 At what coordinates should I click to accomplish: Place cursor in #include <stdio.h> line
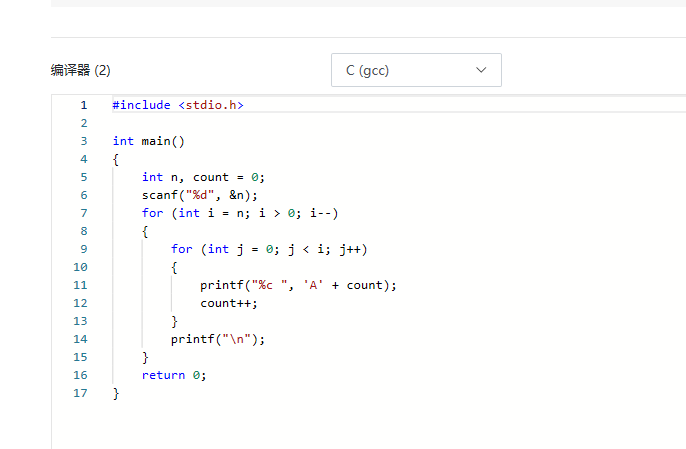(178, 105)
